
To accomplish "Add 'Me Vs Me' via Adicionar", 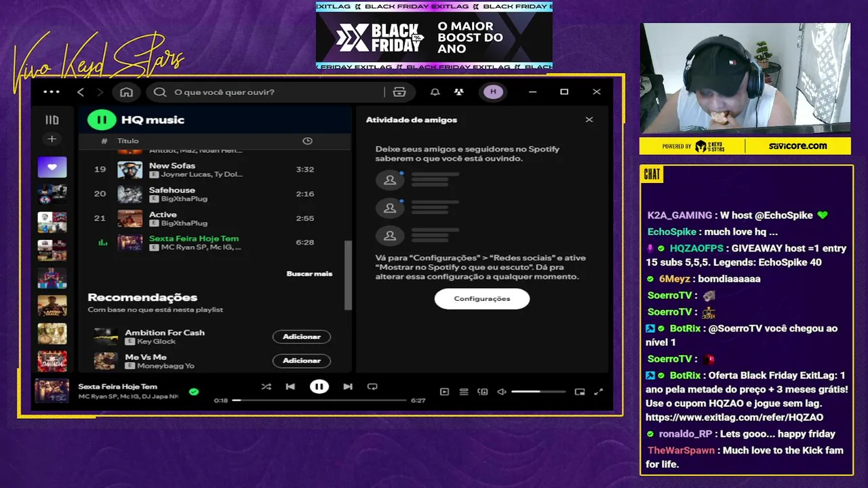I will (302, 361).
